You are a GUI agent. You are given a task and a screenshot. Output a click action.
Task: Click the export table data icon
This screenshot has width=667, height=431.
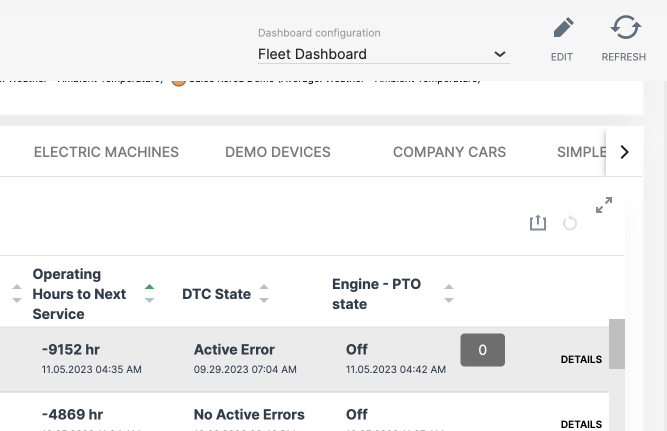pyautogui.click(x=538, y=223)
